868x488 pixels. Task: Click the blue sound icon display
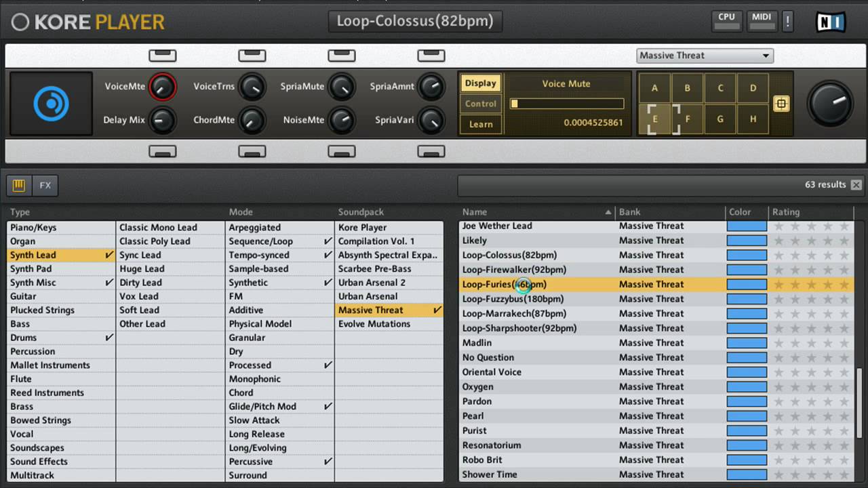(x=51, y=104)
